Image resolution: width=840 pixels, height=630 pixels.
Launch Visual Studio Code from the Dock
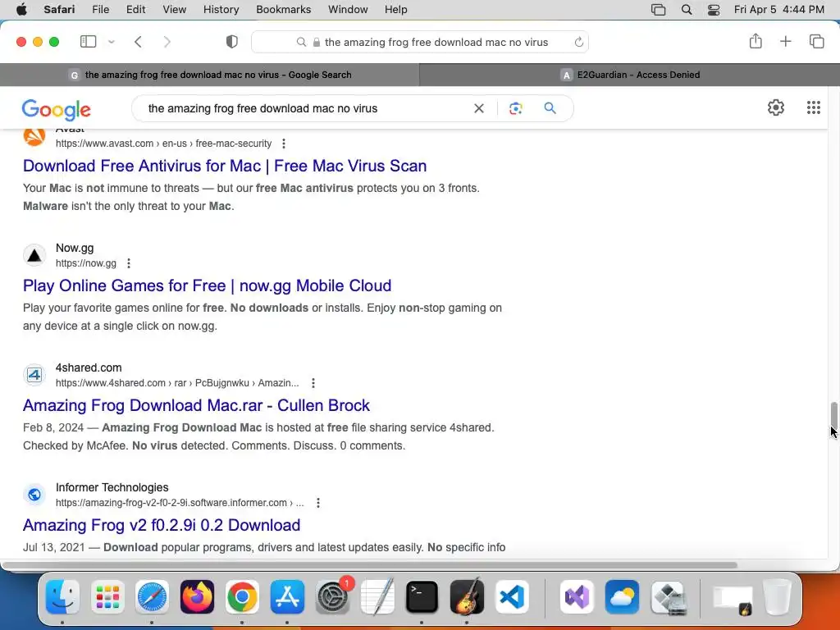512,596
